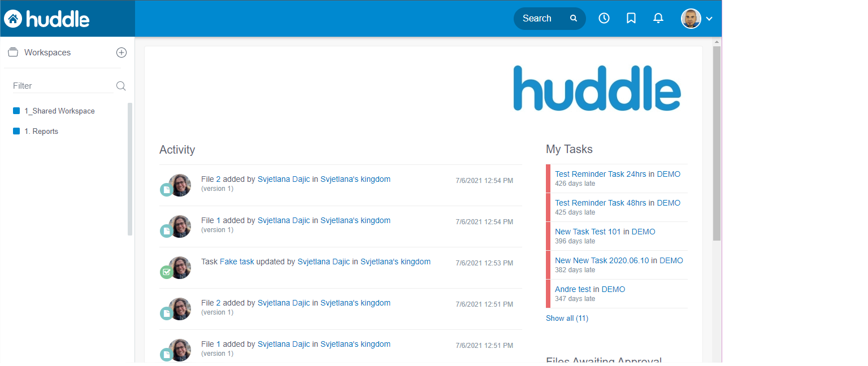
Task: Focus the workspace Filter input field
Action: 62,86
